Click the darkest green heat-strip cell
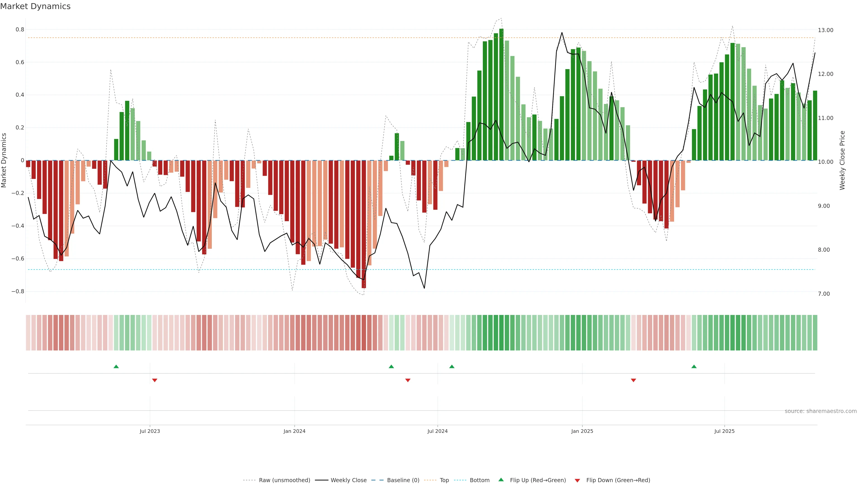 [x=501, y=333]
